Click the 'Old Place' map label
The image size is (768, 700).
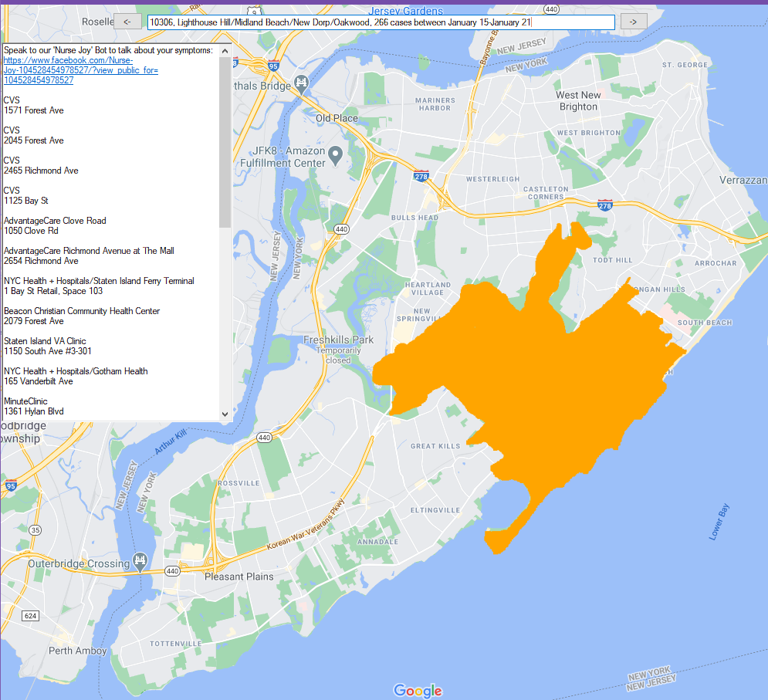tap(337, 118)
